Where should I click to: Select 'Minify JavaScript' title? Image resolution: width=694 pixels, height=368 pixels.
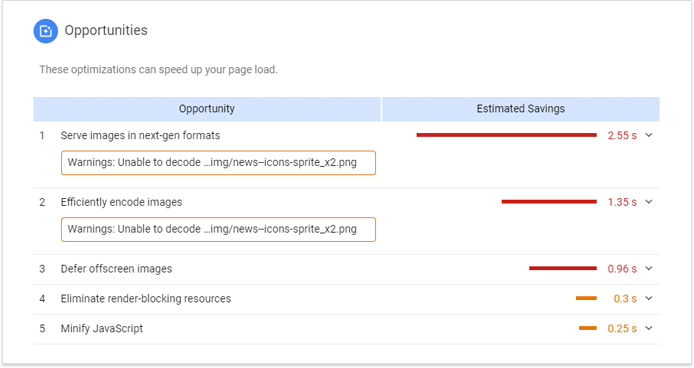102,329
